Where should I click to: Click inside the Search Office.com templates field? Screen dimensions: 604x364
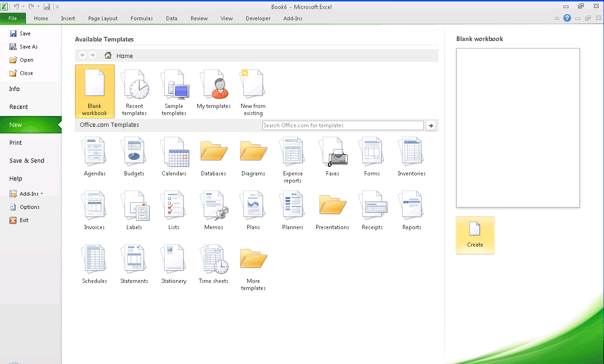click(343, 125)
